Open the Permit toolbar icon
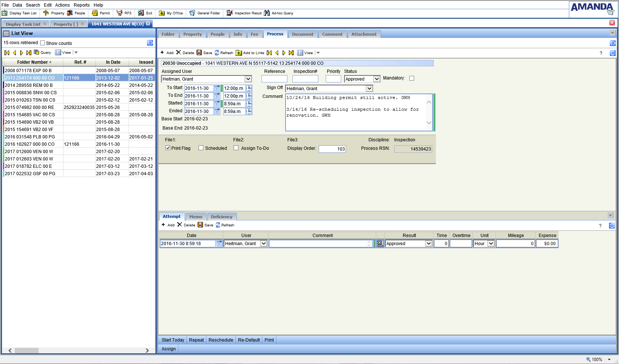Viewport: 619px width, 364px height. 95,13
